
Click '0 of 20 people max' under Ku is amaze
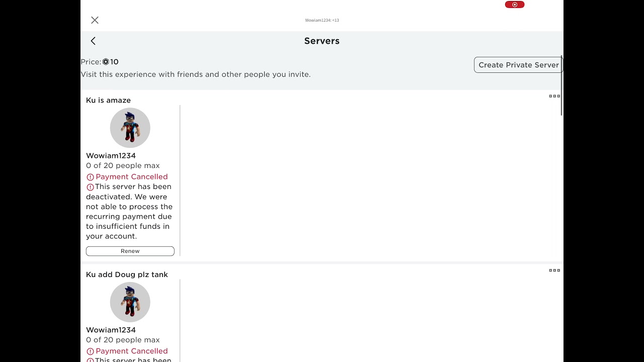123,166
